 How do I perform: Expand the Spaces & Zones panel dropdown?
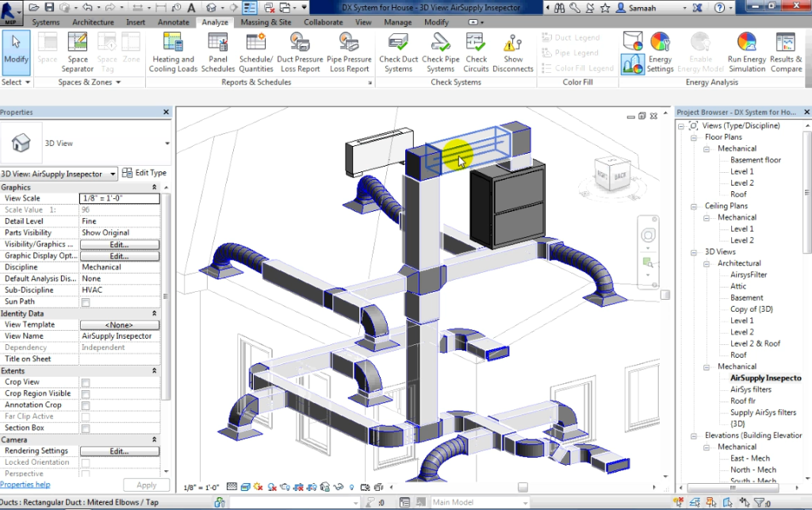coord(118,82)
